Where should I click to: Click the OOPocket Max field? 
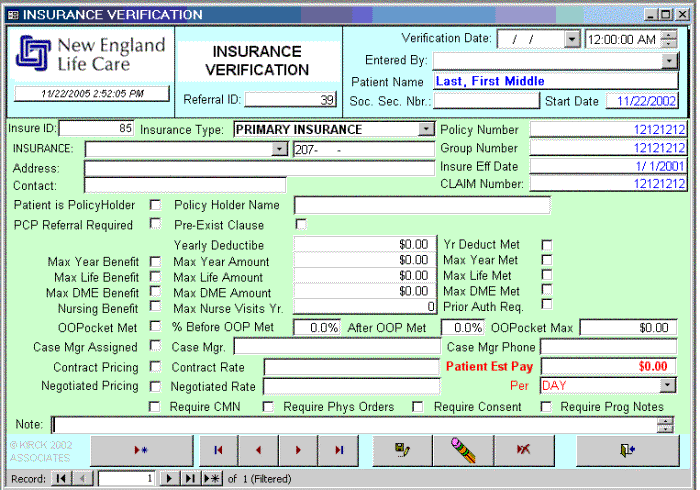628,328
